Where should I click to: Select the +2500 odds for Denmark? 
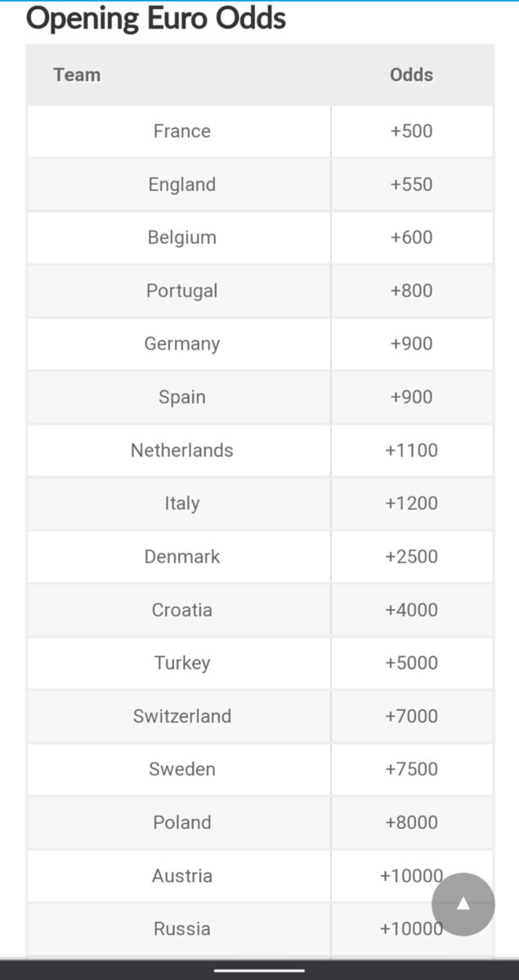[411, 556]
